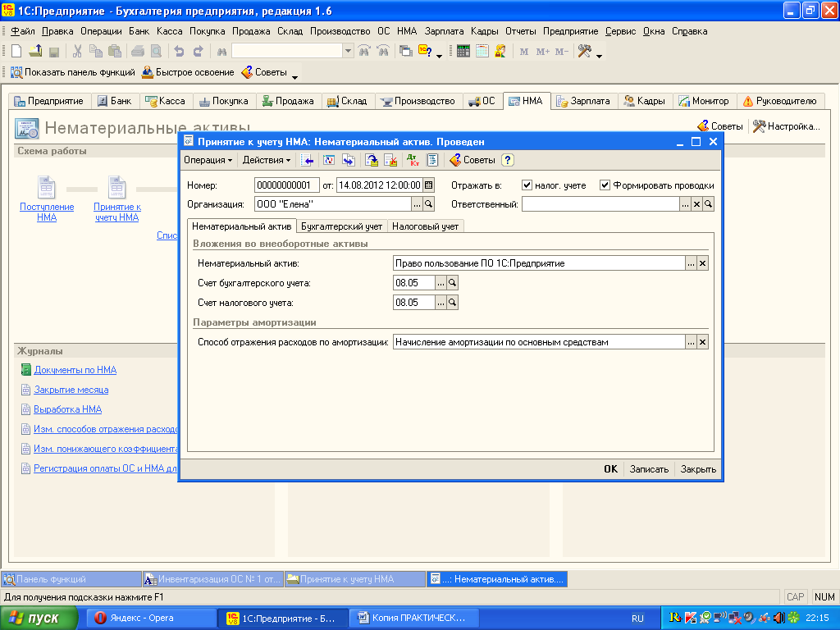Click the Post document icon

(372, 160)
